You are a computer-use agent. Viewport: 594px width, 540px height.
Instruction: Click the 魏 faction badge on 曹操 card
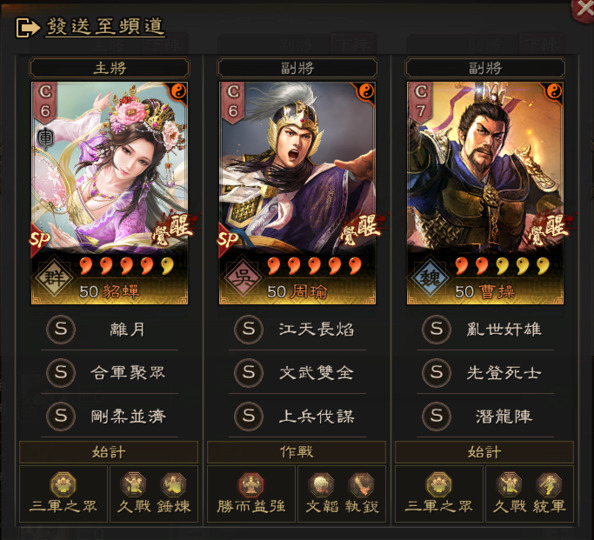[x=430, y=278]
